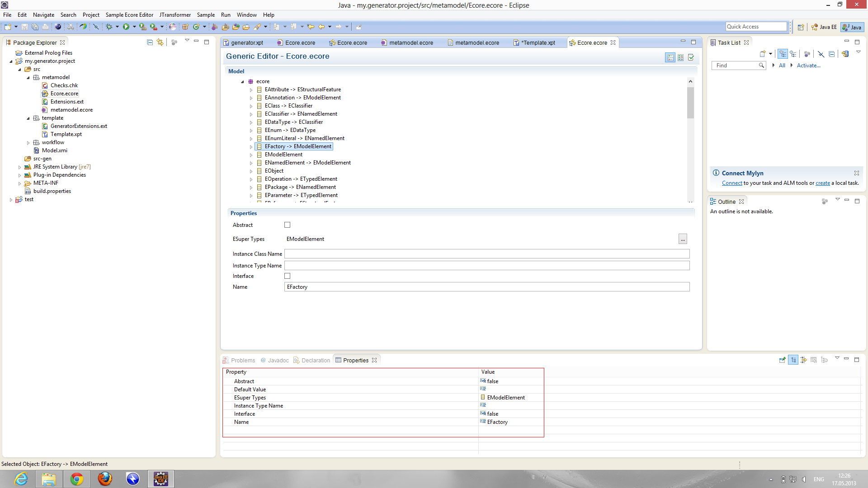
Task: Toggle Link with Editor in Package Explorer
Action: click(x=160, y=42)
